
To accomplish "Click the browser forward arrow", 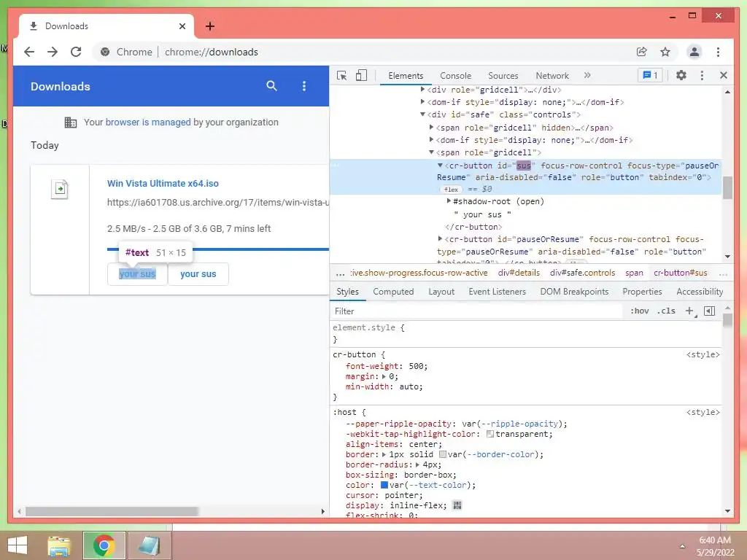I will click(x=53, y=52).
